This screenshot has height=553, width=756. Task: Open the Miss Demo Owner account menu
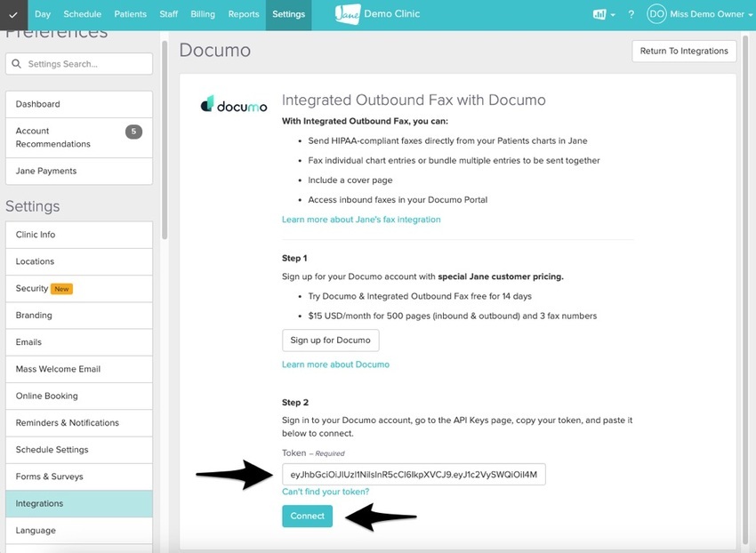[712, 14]
